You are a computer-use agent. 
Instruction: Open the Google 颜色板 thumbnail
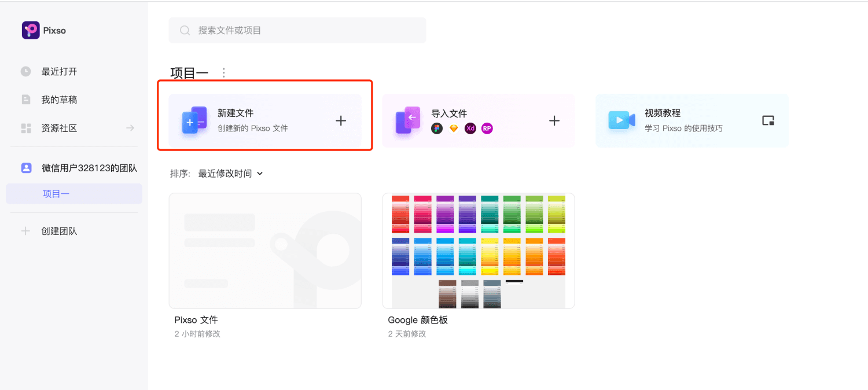click(479, 251)
